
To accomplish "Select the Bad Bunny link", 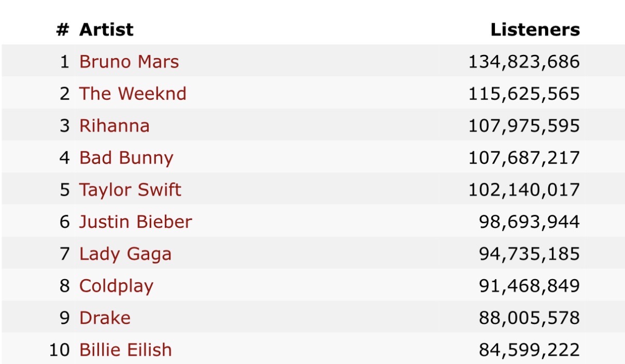I will click(x=126, y=158).
